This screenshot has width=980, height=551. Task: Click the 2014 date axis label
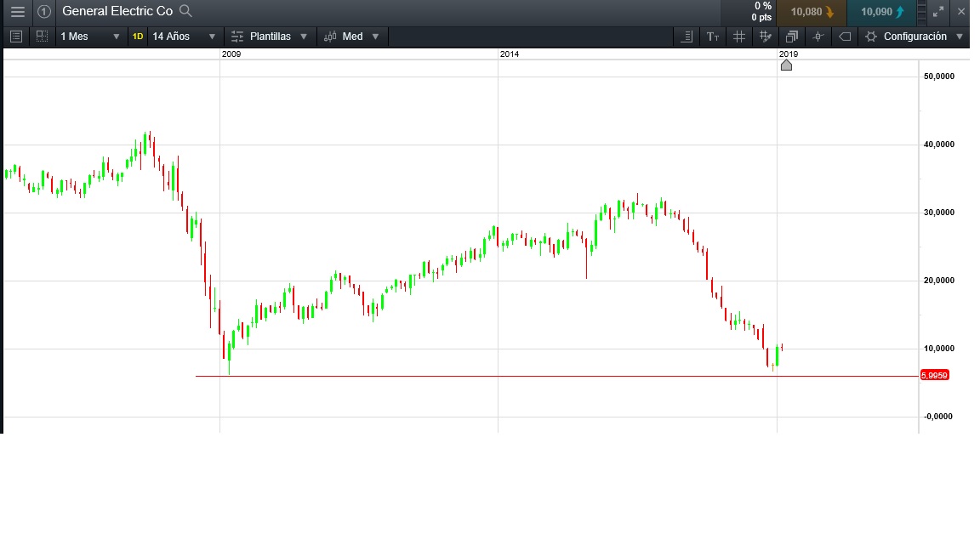pos(510,54)
